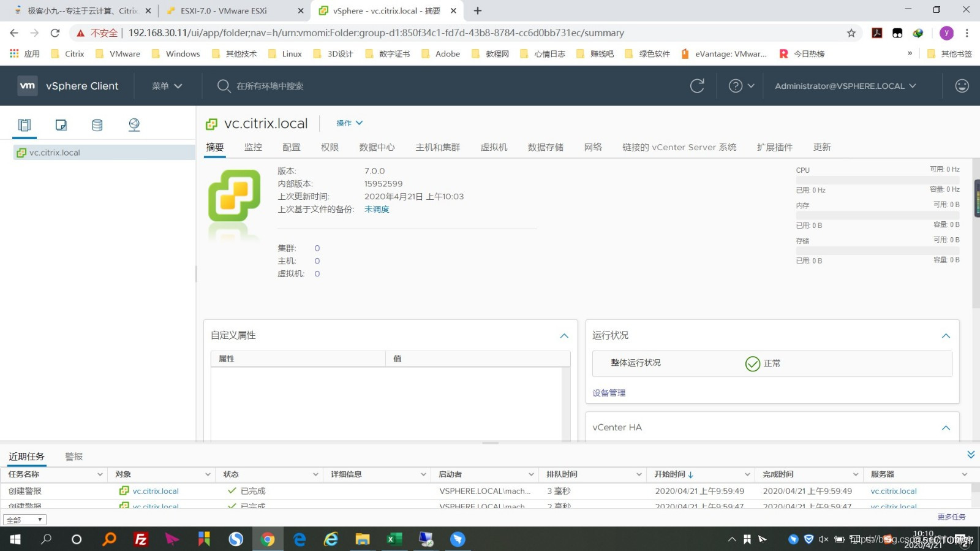Bookmark this page with the star
980x551 pixels.
point(851,33)
